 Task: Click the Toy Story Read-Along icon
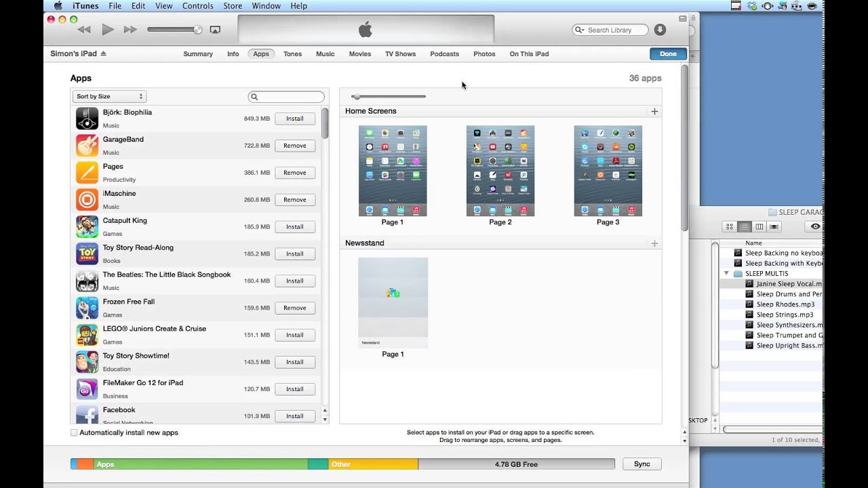click(87, 254)
